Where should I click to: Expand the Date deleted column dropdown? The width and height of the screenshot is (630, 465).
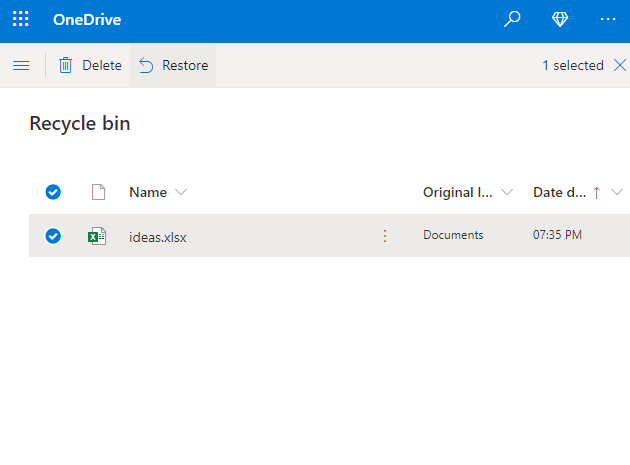(617, 192)
